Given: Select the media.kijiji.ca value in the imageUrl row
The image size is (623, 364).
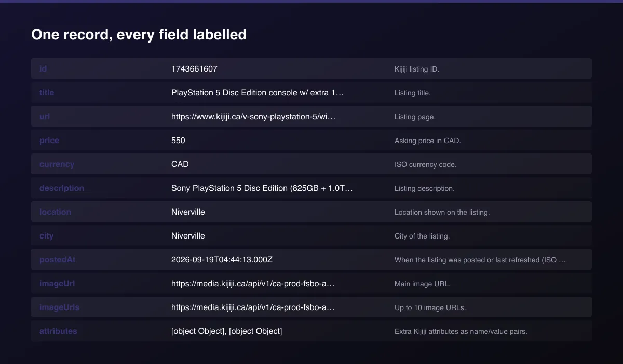Looking at the screenshot, I should click(x=253, y=283).
